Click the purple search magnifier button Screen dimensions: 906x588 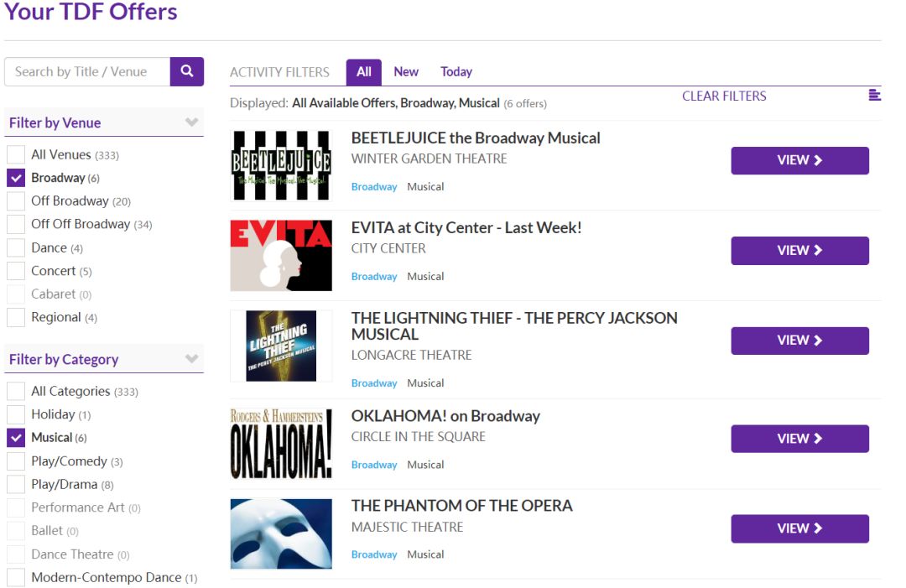[x=186, y=71]
